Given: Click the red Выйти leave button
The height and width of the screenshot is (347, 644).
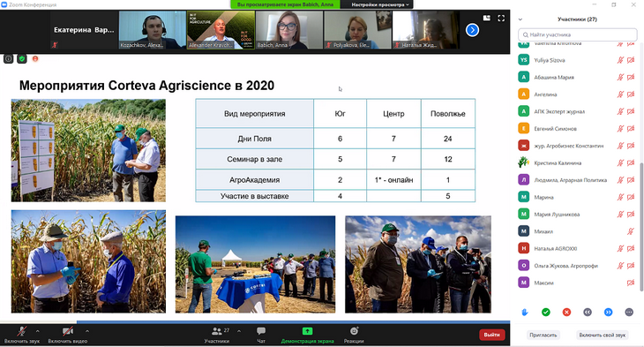Looking at the screenshot, I should [491, 335].
